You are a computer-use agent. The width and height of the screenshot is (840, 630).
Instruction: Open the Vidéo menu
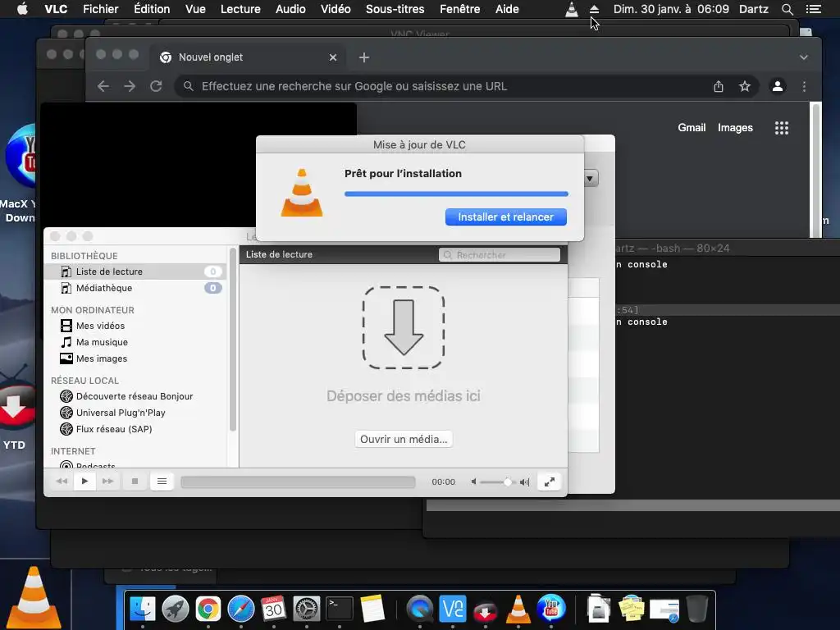click(x=336, y=9)
